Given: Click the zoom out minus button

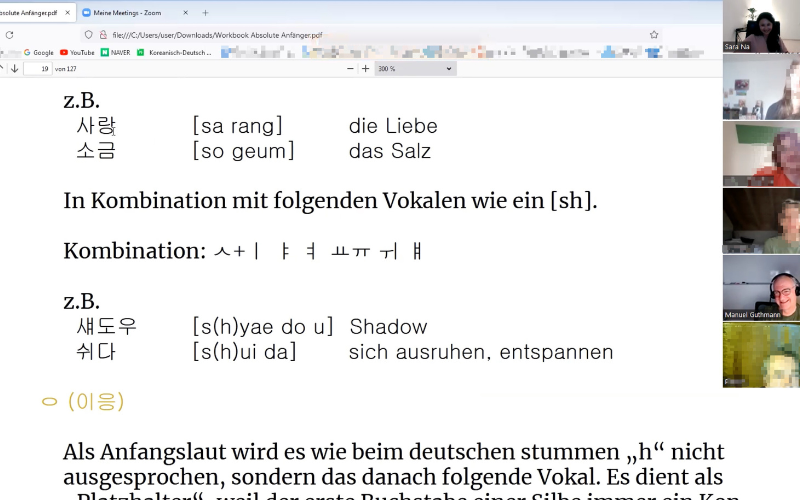Looking at the screenshot, I should [351, 69].
